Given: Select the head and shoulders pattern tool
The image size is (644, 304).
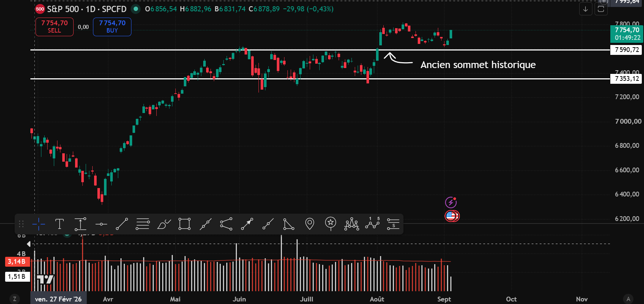Looking at the screenshot, I should [351, 224].
